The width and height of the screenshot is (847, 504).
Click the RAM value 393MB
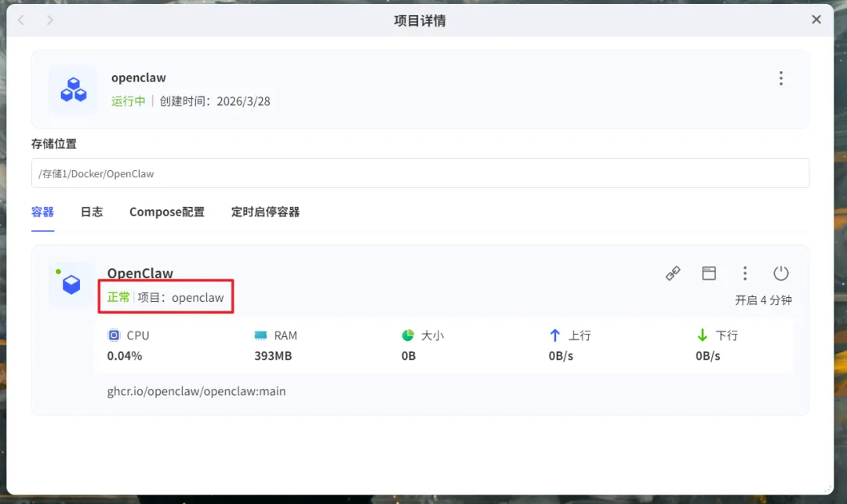[273, 356]
